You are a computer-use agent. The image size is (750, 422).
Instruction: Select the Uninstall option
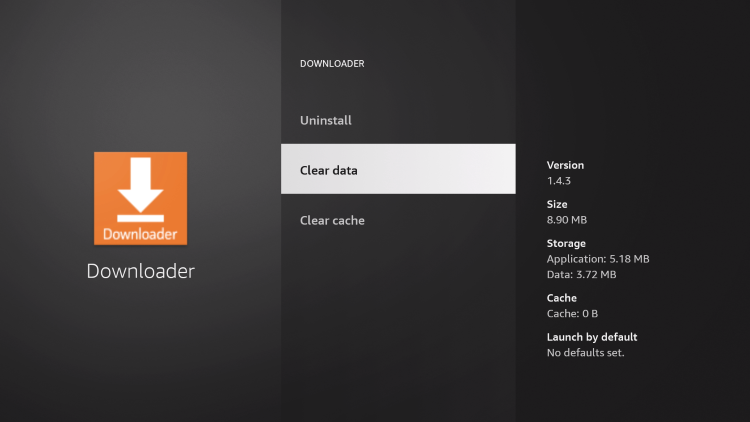pyautogui.click(x=398, y=120)
